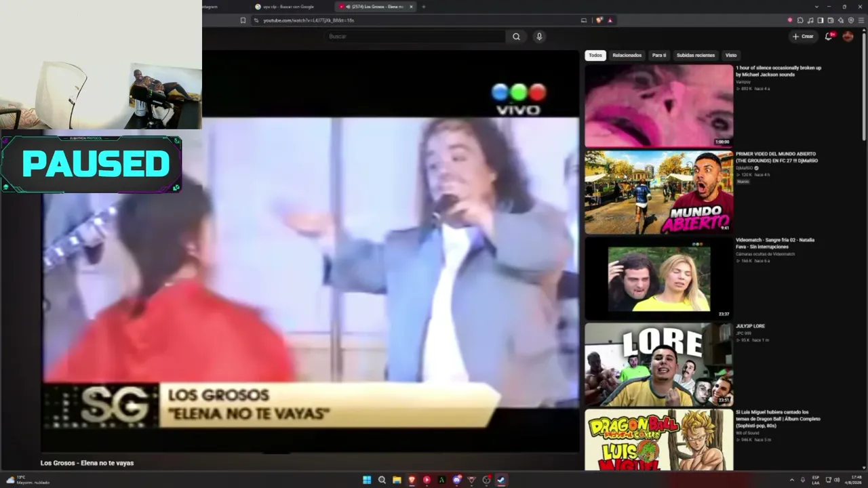Viewport: 868px width, 488px height.
Task: Click the bookmark icon beside the address bar
Action: 243,20
